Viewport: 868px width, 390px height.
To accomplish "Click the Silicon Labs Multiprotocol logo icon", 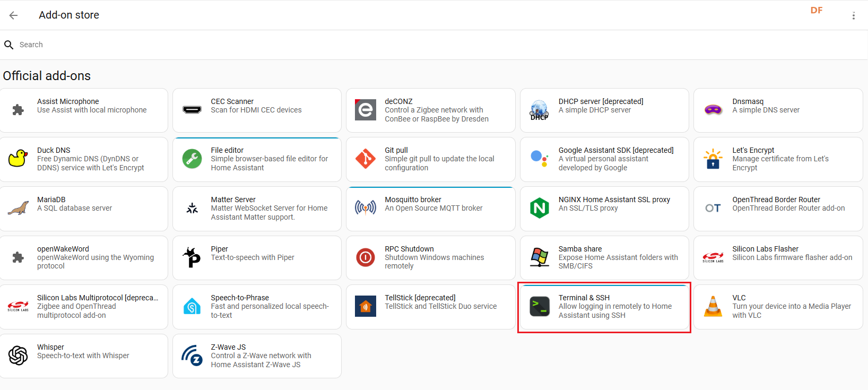I will click(18, 306).
